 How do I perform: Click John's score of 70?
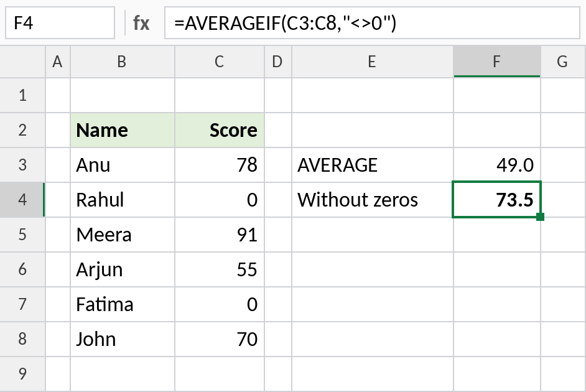tap(220, 338)
